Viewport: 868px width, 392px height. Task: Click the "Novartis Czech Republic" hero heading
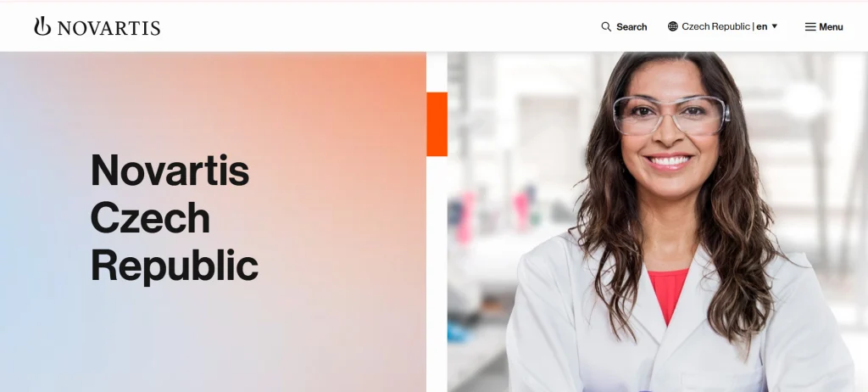[x=175, y=218]
